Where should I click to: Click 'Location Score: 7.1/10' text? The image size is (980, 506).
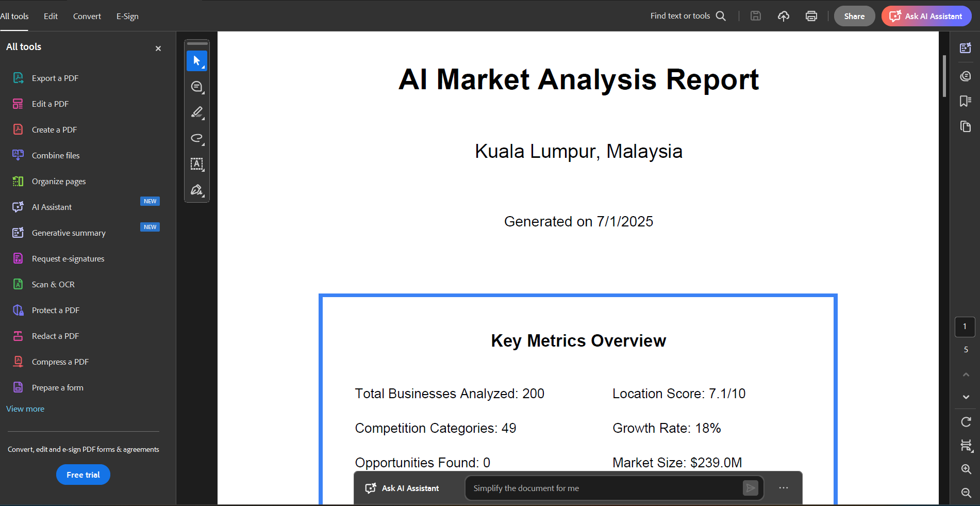click(679, 394)
